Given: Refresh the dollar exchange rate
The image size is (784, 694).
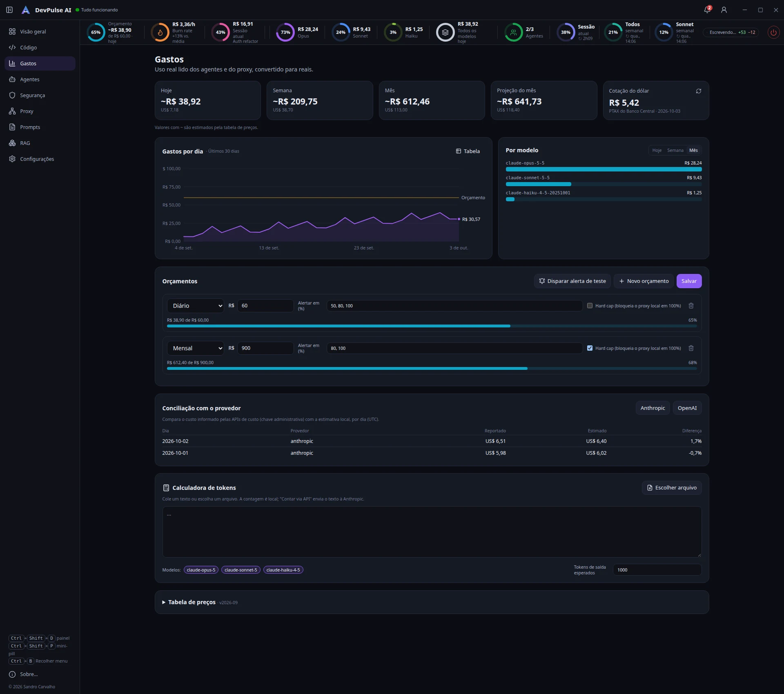Looking at the screenshot, I should pyautogui.click(x=699, y=91).
